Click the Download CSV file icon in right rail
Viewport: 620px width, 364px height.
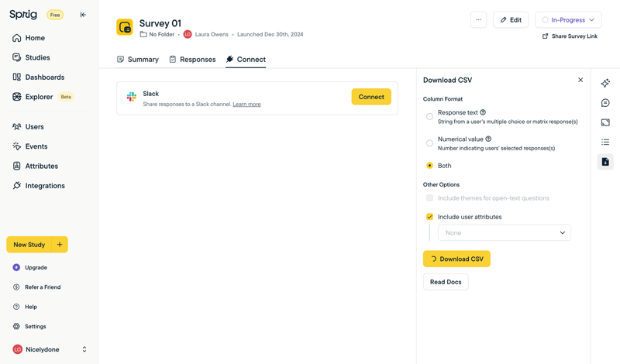(x=605, y=162)
